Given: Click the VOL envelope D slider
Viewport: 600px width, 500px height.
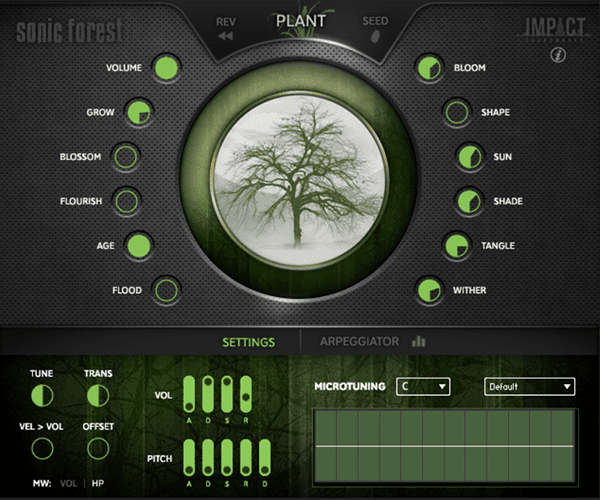Looking at the screenshot, I should (x=208, y=394).
